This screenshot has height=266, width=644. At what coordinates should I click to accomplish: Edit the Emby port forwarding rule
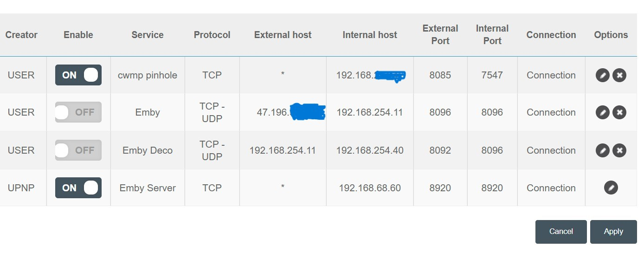tap(602, 112)
